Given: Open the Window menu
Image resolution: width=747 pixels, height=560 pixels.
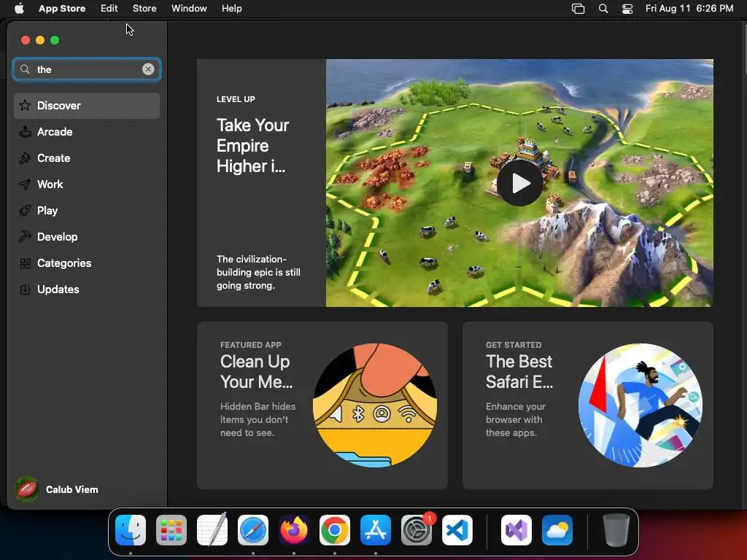Looking at the screenshot, I should tap(189, 9).
